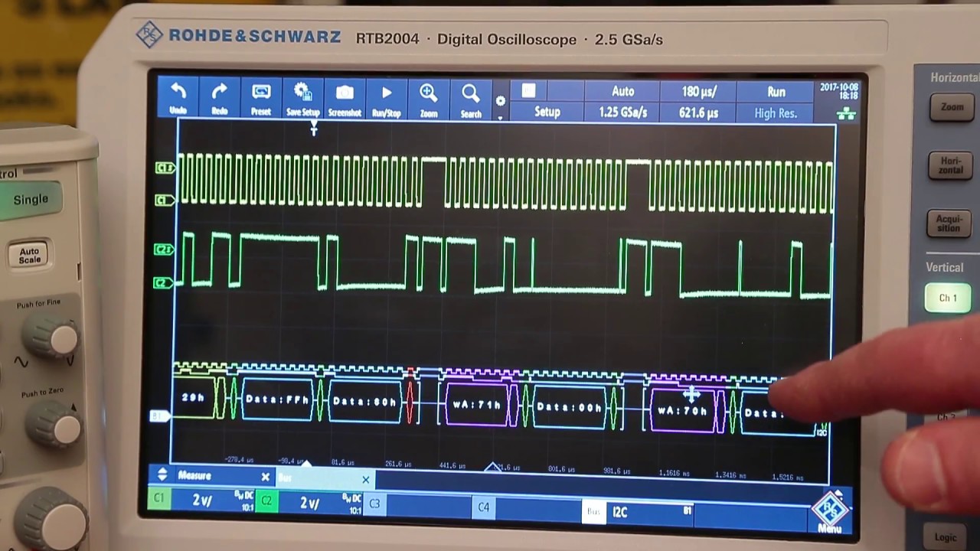Screen dimensions: 980x551
Task: Select the C1 upper channel marker
Action: click(164, 168)
